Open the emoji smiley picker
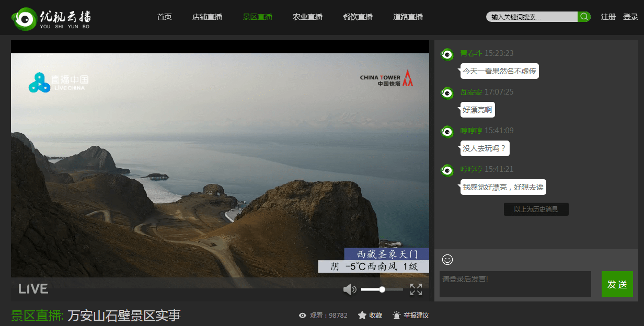The height and width of the screenshot is (326, 644). coord(447,260)
